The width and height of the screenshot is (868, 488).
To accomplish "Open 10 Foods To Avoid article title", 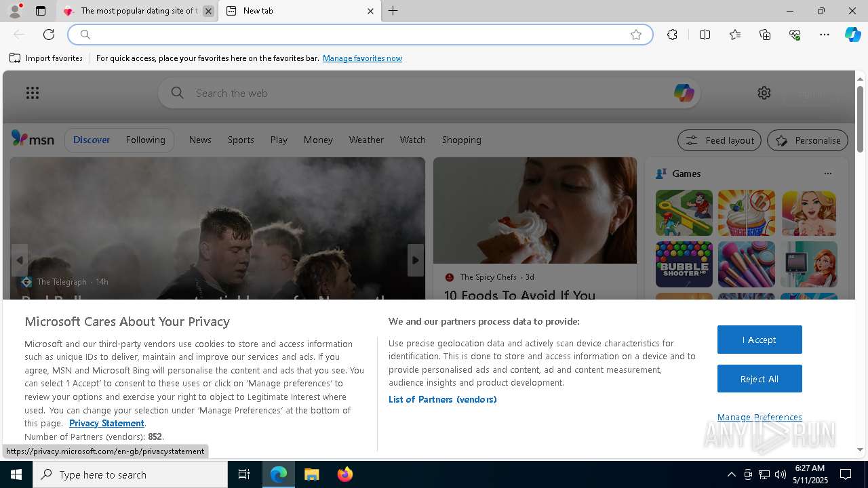I will tap(519, 295).
